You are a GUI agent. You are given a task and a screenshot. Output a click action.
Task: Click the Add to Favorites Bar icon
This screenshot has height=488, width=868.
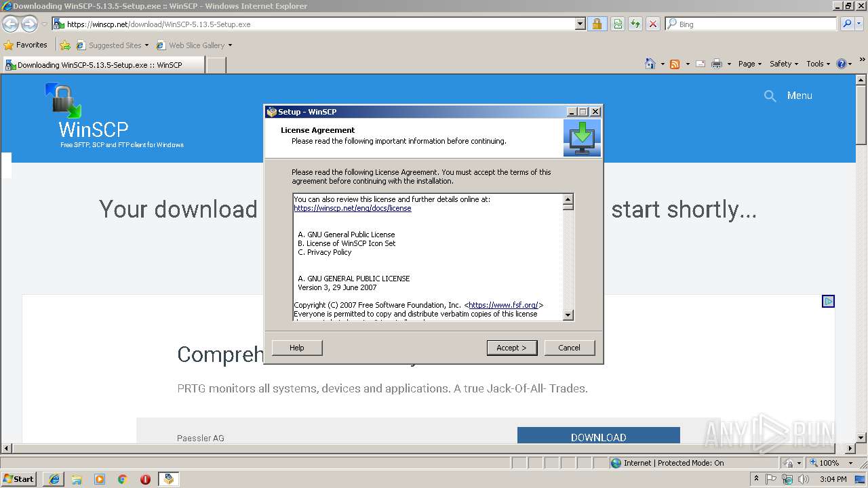64,45
